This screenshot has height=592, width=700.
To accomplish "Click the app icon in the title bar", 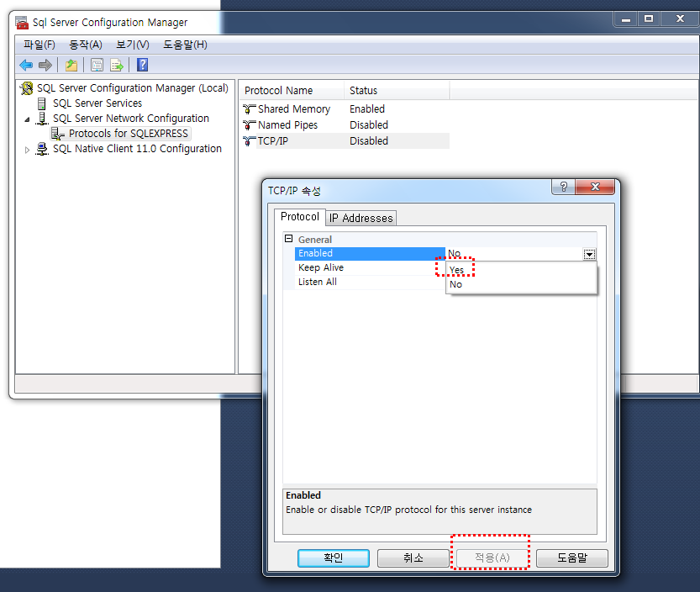I will tap(22, 23).
